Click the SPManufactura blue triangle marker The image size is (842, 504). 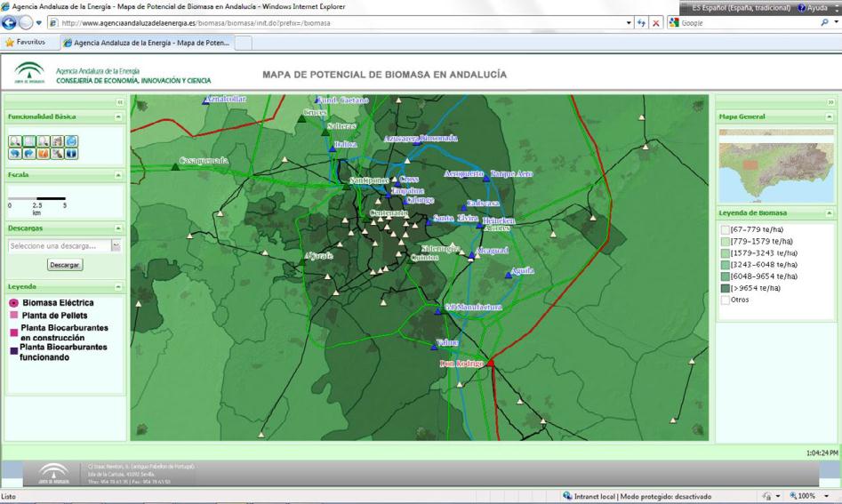[437, 311]
